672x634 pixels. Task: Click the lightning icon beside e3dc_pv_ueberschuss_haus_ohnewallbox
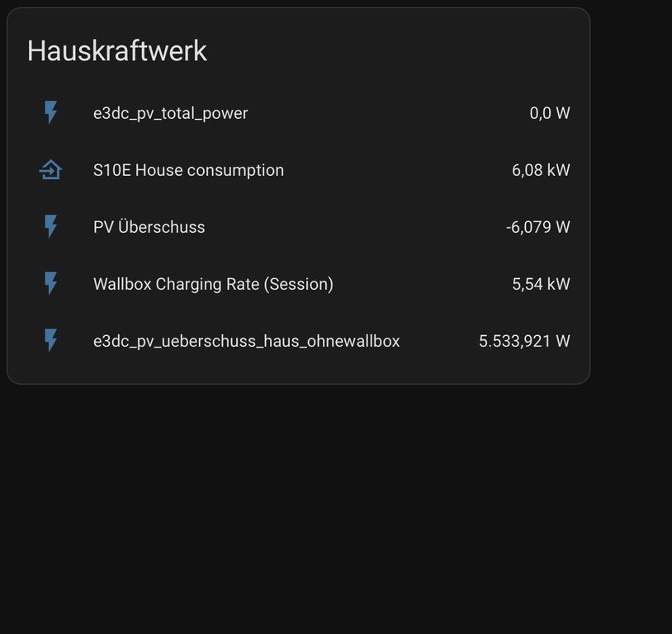click(50, 341)
